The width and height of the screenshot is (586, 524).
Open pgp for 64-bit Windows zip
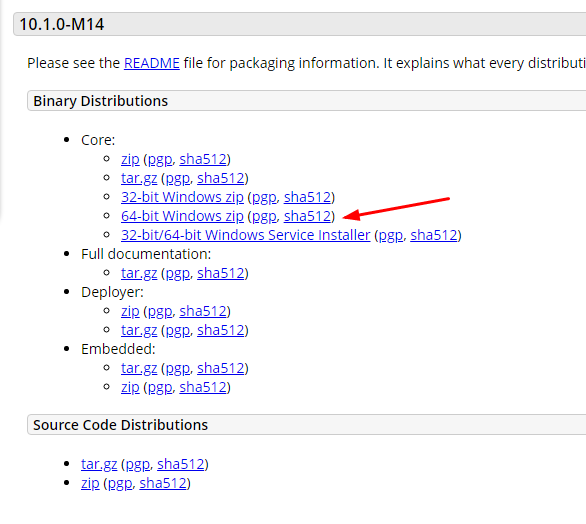coord(265,216)
